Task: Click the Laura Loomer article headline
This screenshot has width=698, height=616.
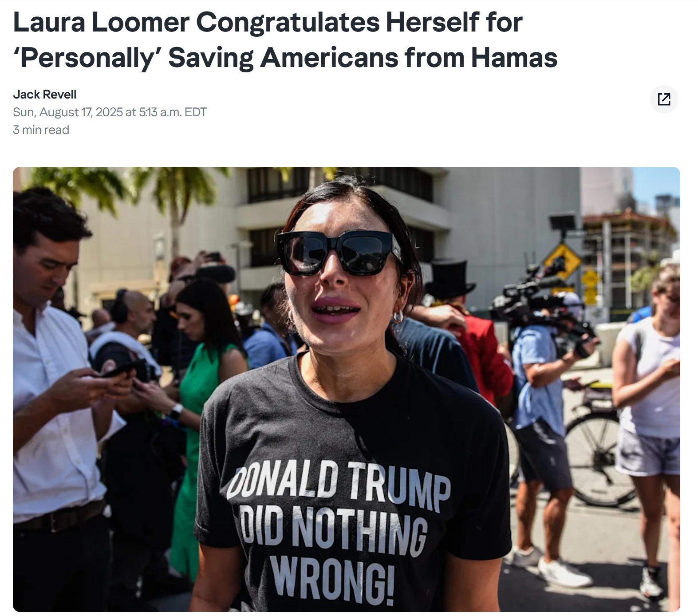Action: 285,40
